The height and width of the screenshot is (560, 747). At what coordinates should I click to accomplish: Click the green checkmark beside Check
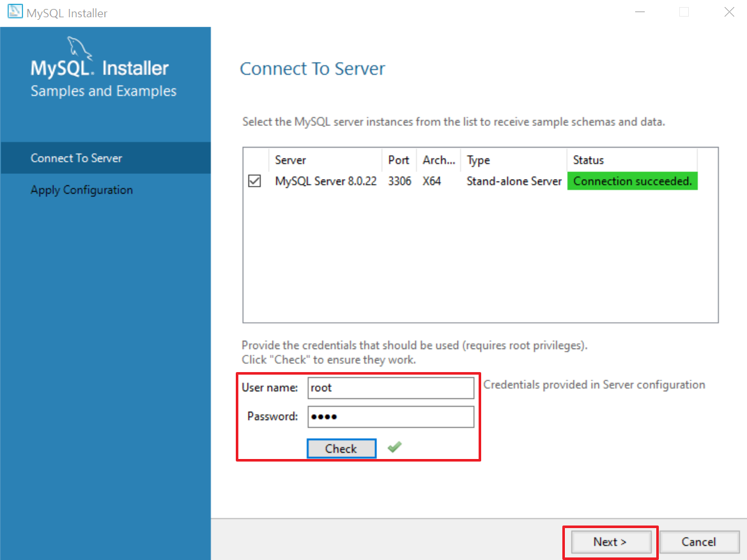pos(394,447)
